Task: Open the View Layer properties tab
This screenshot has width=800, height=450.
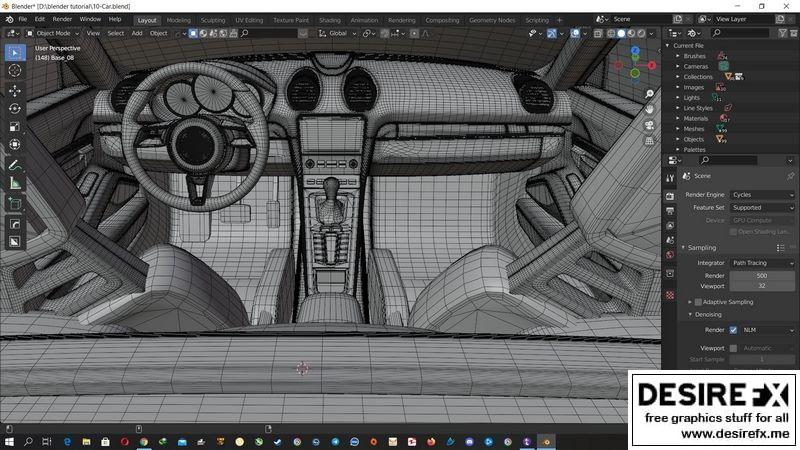Action: [x=670, y=226]
